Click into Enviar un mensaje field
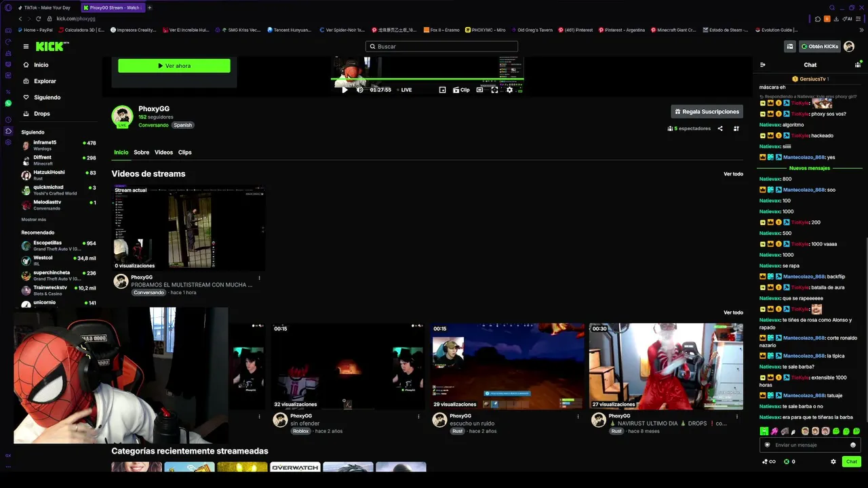 810,445
